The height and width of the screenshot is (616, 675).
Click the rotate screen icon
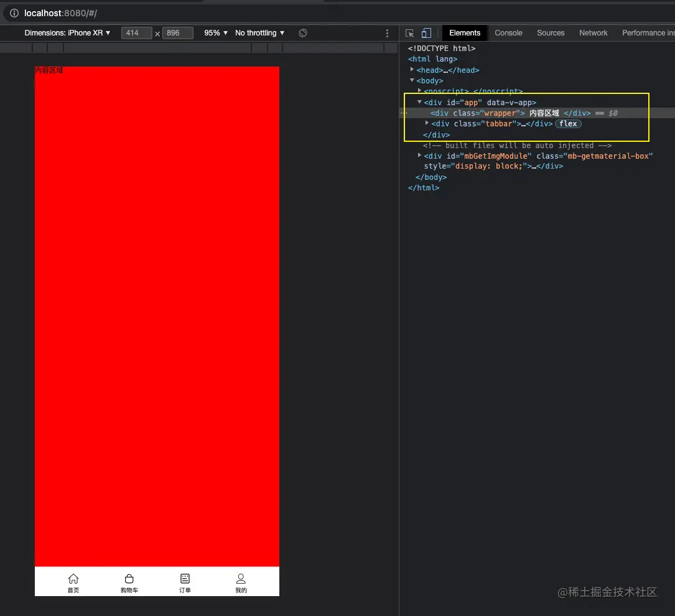(303, 33)
